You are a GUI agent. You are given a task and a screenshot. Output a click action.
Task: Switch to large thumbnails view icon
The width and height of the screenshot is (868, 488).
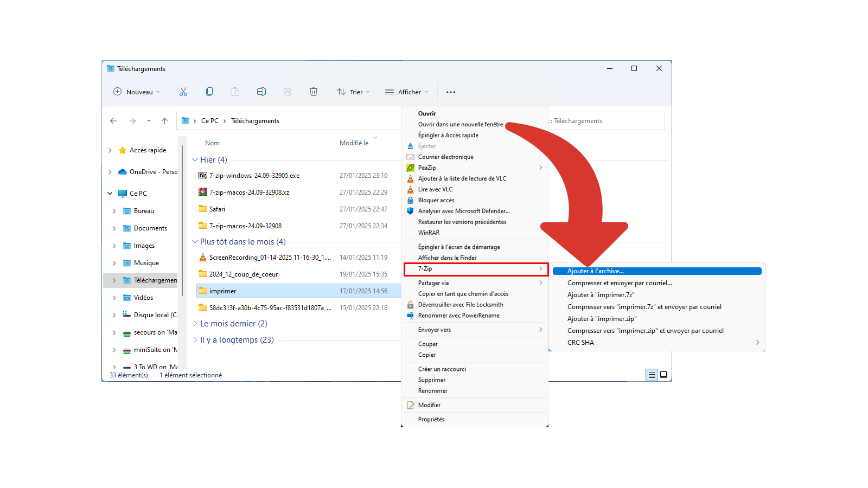(663, 375)
